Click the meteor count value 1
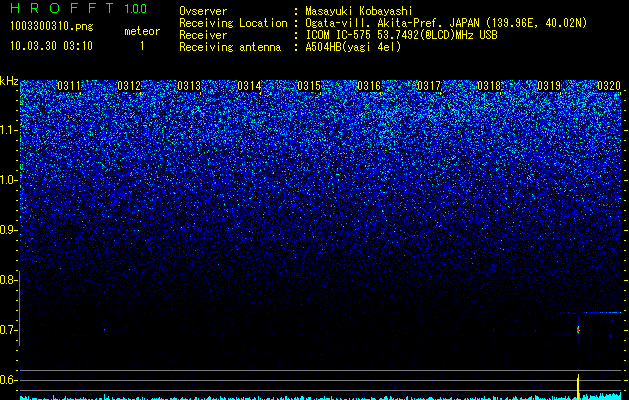The image size is (629, 400). pyautogui.click(x=142, y=46)
